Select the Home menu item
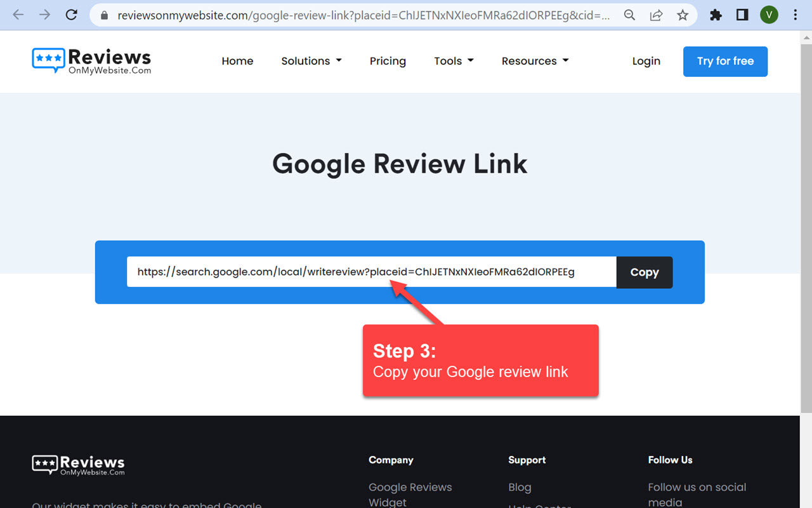 [x=237, y=61]
